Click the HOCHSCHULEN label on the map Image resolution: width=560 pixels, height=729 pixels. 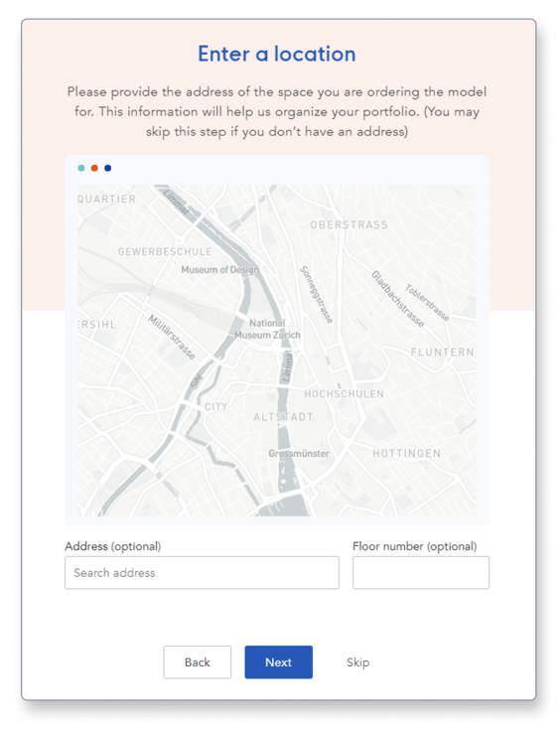click(345, 393)
